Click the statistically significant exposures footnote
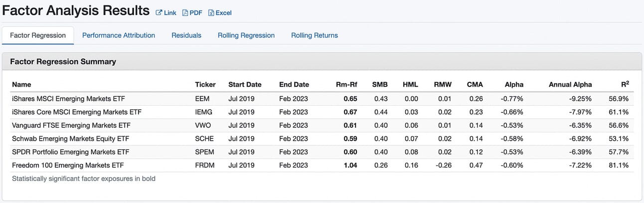The height and width of the screenshot is (203, 644). pyautogui.click(x=83, y=178)
